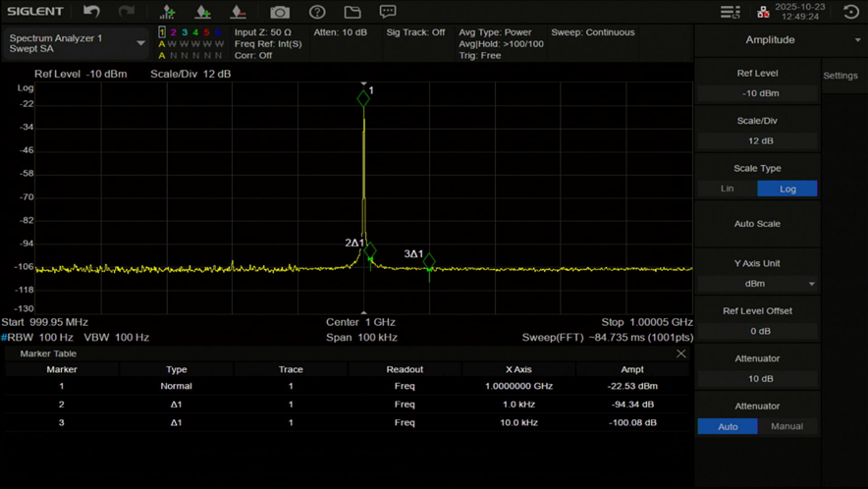Screen dimensions: 868x489
Task: Open the menu list icon in top bar
Action: click(730, 12)
